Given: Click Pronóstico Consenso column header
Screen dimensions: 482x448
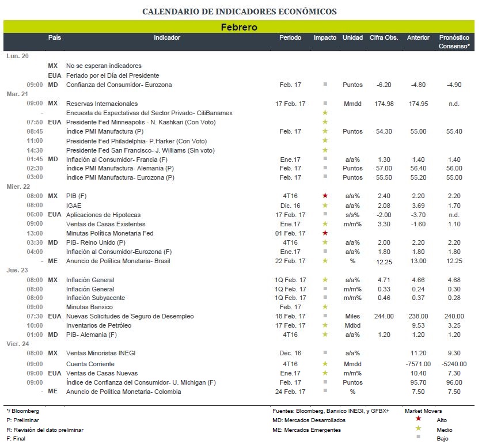Looking at the screenshot, I should 454,42.
